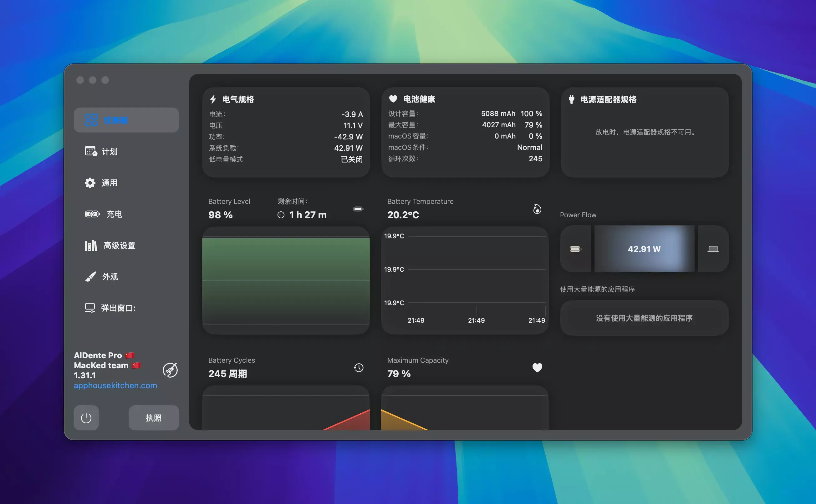This screenshot has width=816, height=504.
Task: Click the plug icon of 电源适配器规格
Action: pos(571,99)
